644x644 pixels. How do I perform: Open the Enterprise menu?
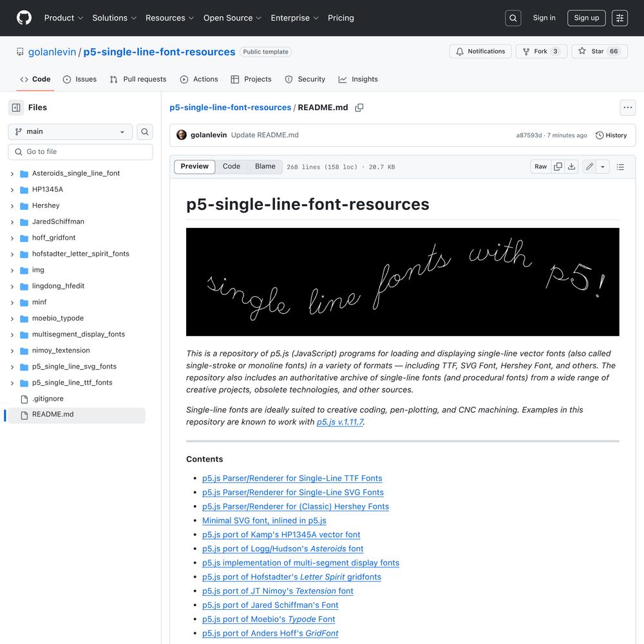(x=294, y=18)
